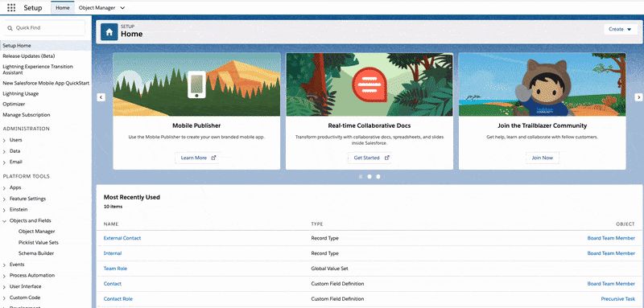Expand the Events section
The image size is (644, 308).
pyautogui.click(x=5, y=265)
